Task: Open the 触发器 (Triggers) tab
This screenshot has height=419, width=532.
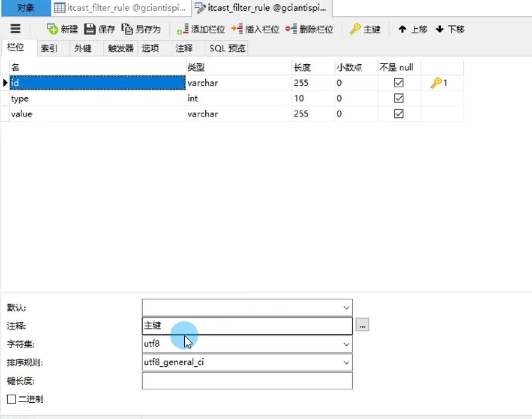Action: 120,48
